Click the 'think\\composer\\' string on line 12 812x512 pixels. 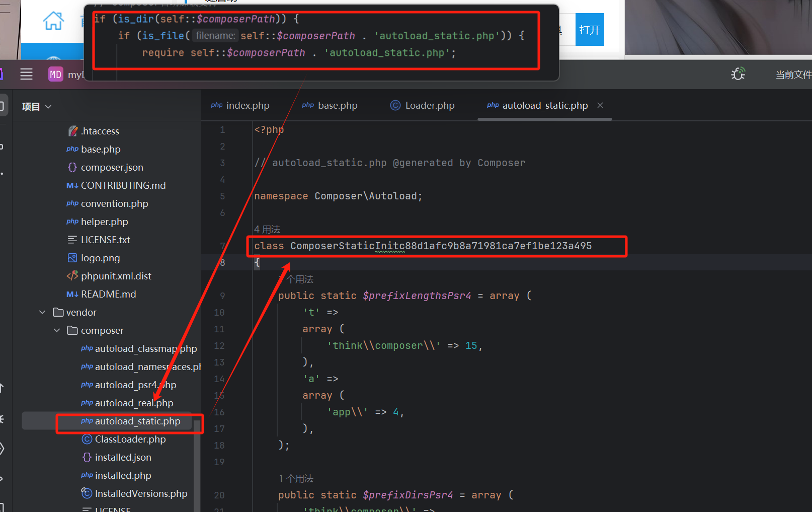click(384, 346)
